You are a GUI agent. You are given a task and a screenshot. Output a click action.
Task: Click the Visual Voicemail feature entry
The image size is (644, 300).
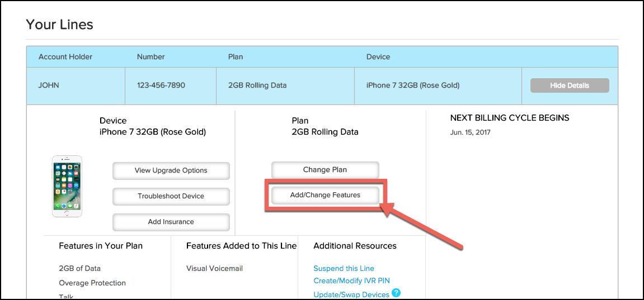214,268
